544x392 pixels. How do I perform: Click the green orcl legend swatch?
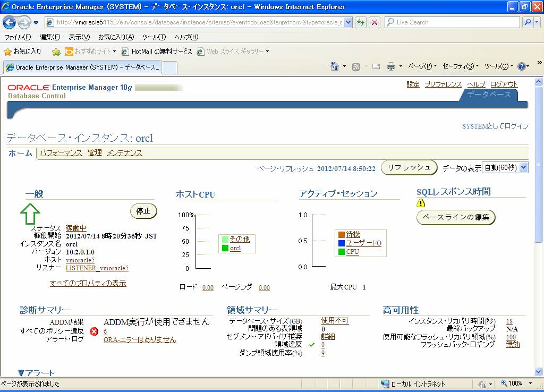tap(225, 248)
